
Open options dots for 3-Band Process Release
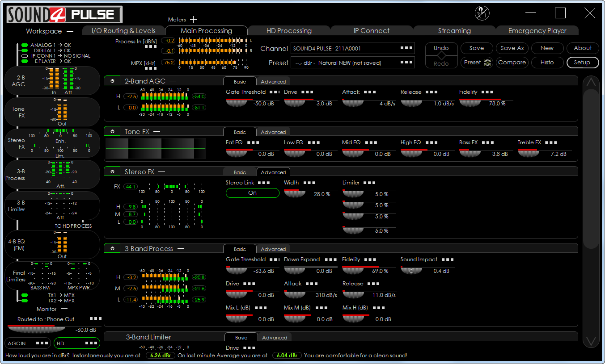[374, 284]
